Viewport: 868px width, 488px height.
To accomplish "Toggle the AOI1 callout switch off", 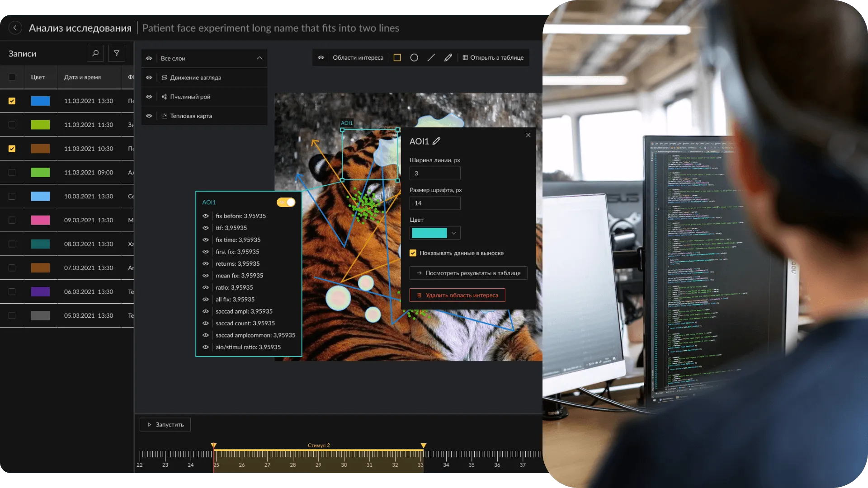I will (286, 202).
